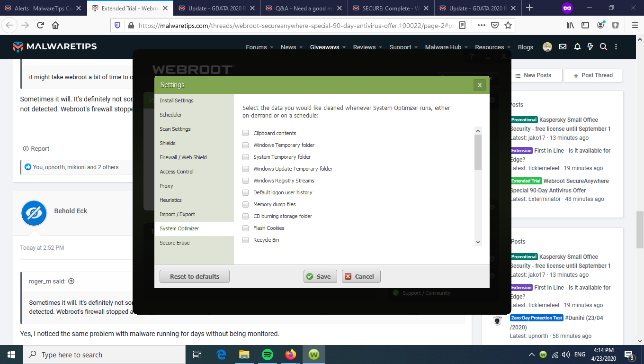Check Memory dump files option

(x=246, y=204)
